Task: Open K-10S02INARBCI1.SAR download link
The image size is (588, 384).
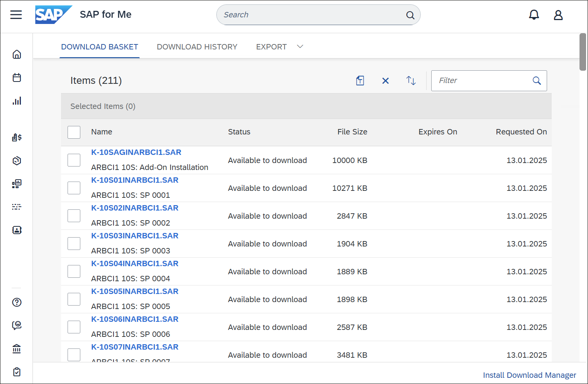Action: (135, 208)
